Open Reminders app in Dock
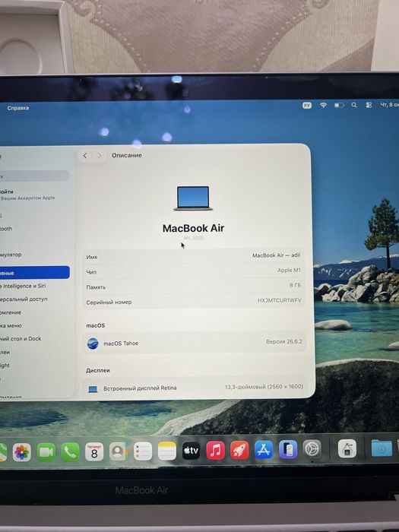This screenshot has height=532, width=399. tap(143, 451)
